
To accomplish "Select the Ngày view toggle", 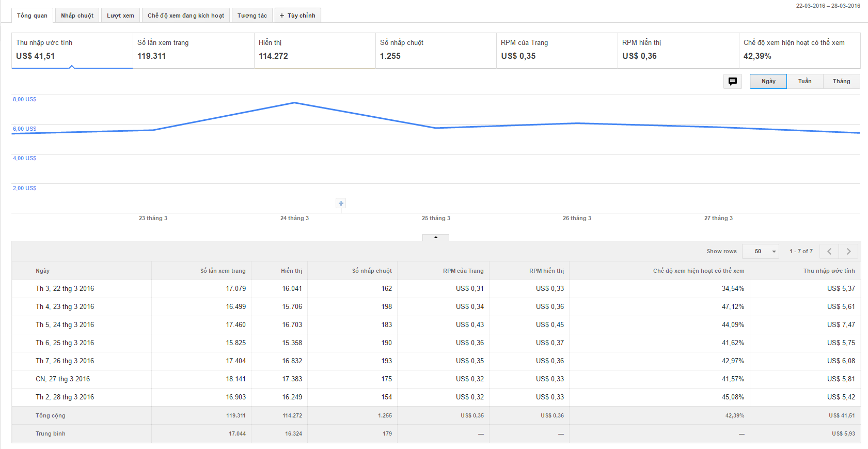I will pyautogui.click(x=768, y=81).
